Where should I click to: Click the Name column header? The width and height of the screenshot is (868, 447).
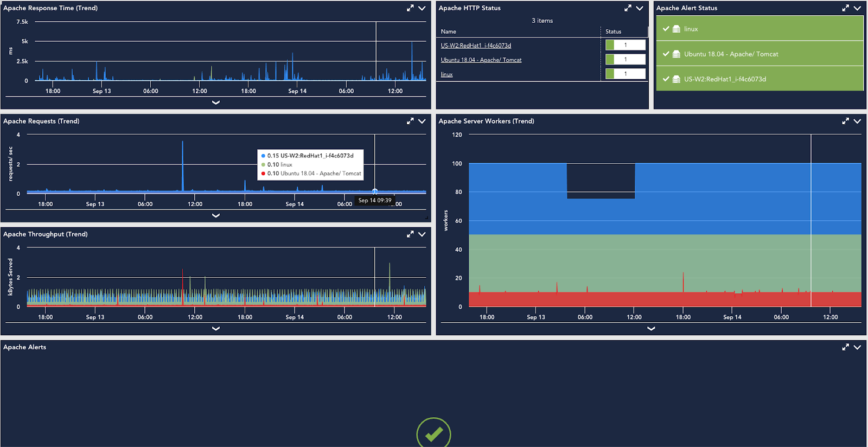449,31
